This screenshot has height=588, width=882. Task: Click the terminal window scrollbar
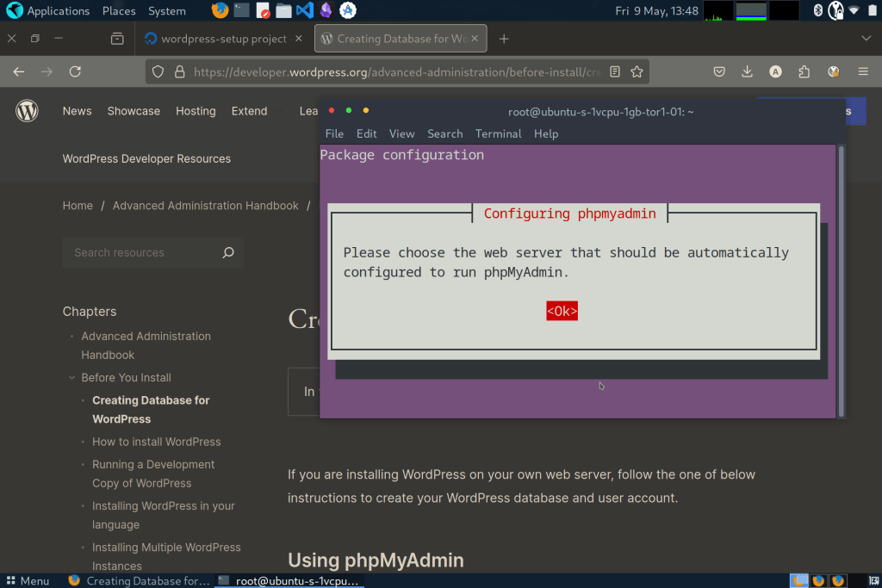click(841, 281)
